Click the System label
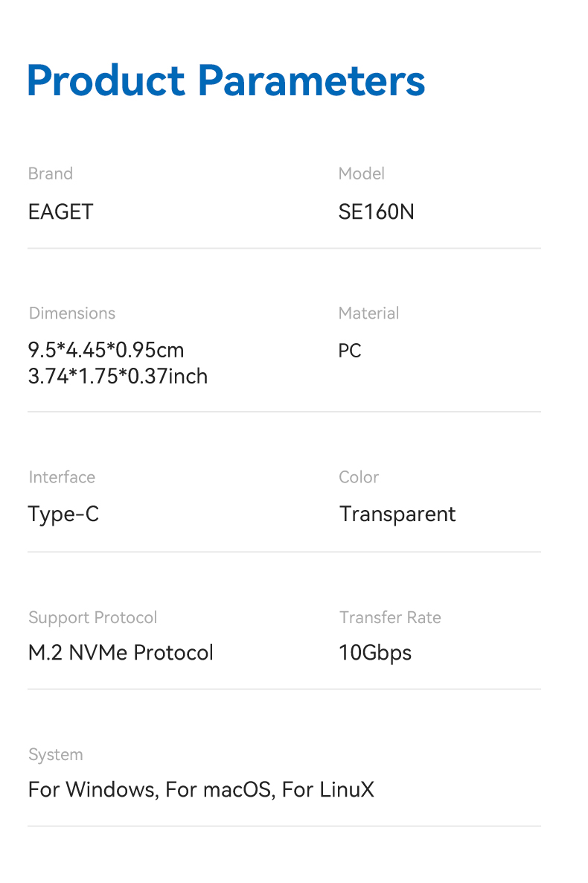The width and height of the screenshot is (588, 883). (56, 755)
